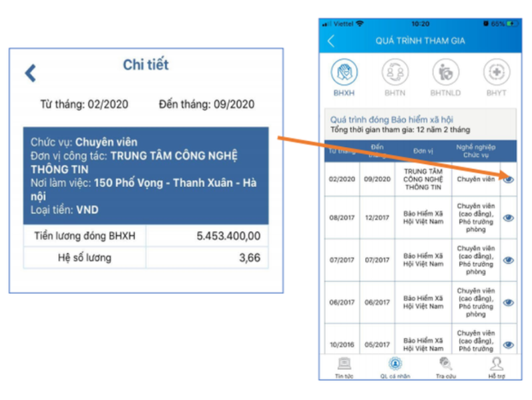Click the Hệ số lương value 3,66
This screenshot has width=532, height=400.
tap(249, 257)
